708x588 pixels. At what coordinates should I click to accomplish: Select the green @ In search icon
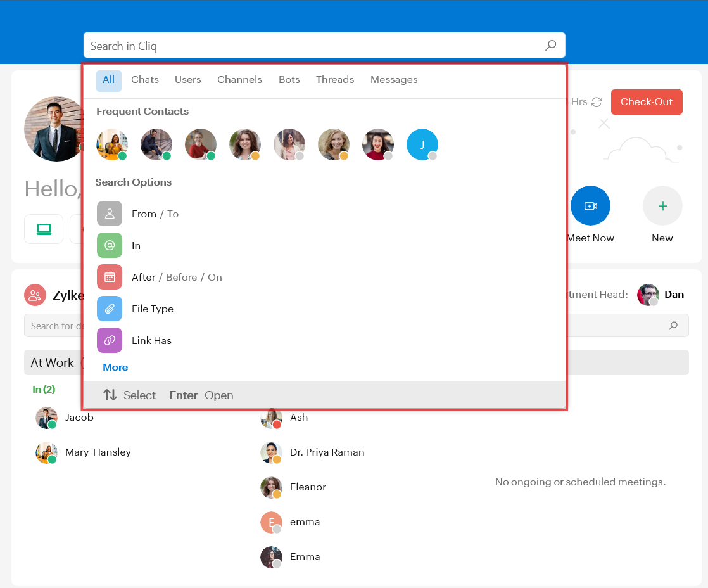[x=110, y=245]
